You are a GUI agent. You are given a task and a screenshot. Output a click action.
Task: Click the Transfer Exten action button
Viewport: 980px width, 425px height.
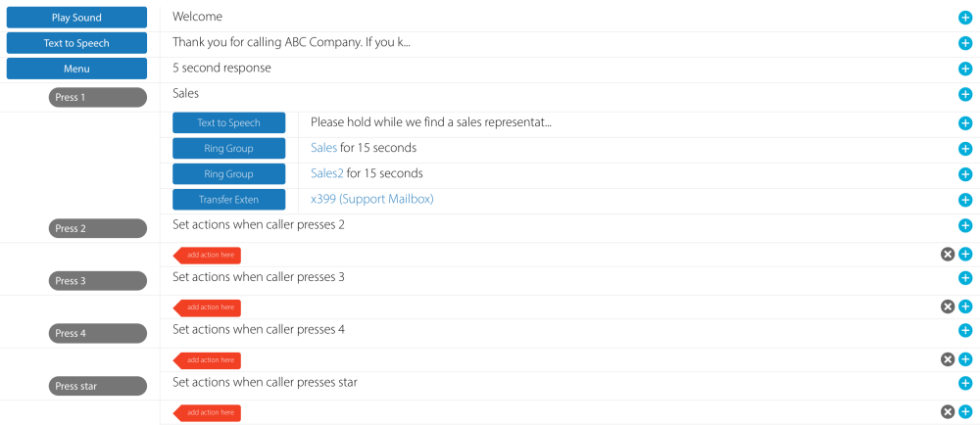point(229,200)
